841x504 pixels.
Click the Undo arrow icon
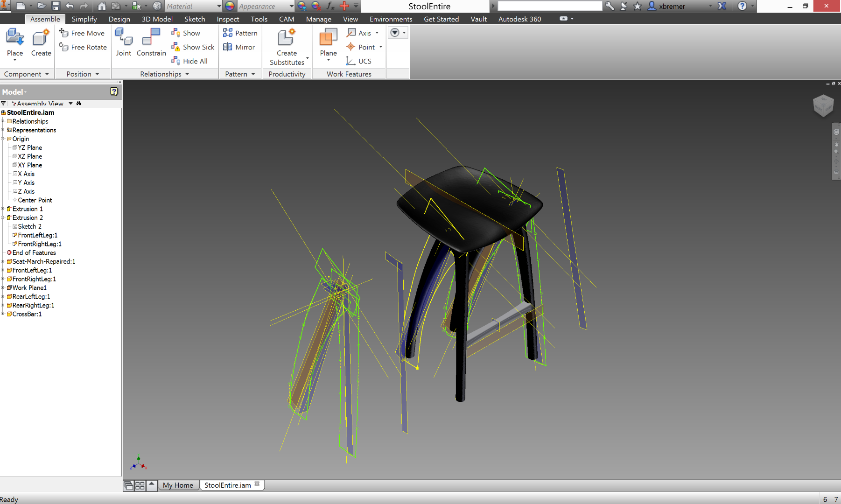[x=70, y=6]
